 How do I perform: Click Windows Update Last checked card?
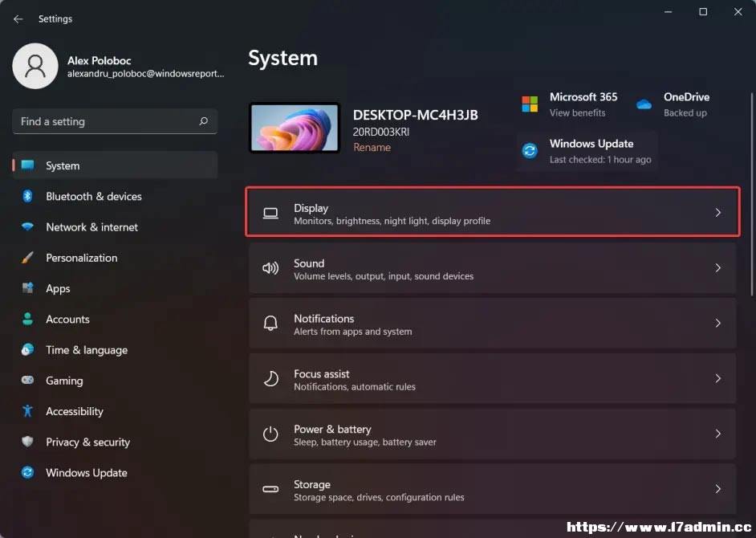(587, 151)
